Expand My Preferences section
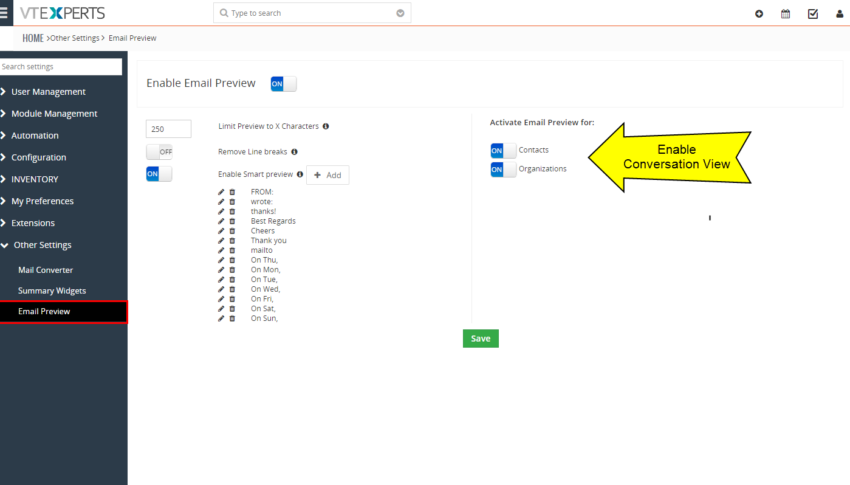This screenshot has height=485, width=850. [42, 201]
